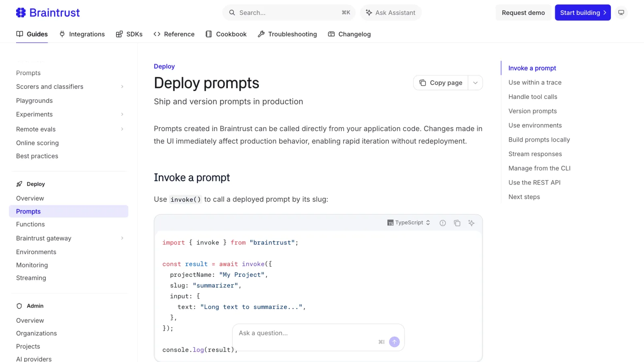Click the Request demo button
The height and width of the screenshot is (362, 644).
[x=523, y=13]
